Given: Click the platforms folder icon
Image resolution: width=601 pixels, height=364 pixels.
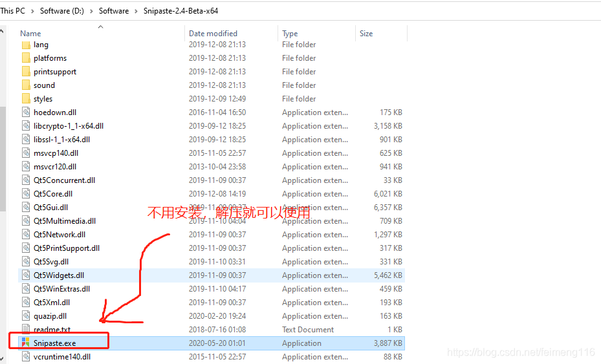Looking at the screenshot, I should click(26, 58).
